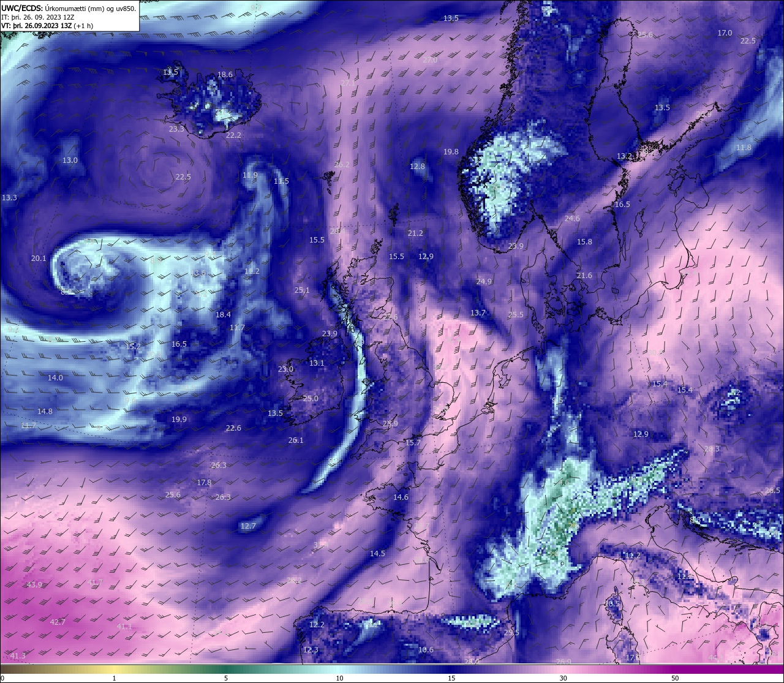
Task: Click the 20.1 value beside the spiral low
Action: (39, 258)
